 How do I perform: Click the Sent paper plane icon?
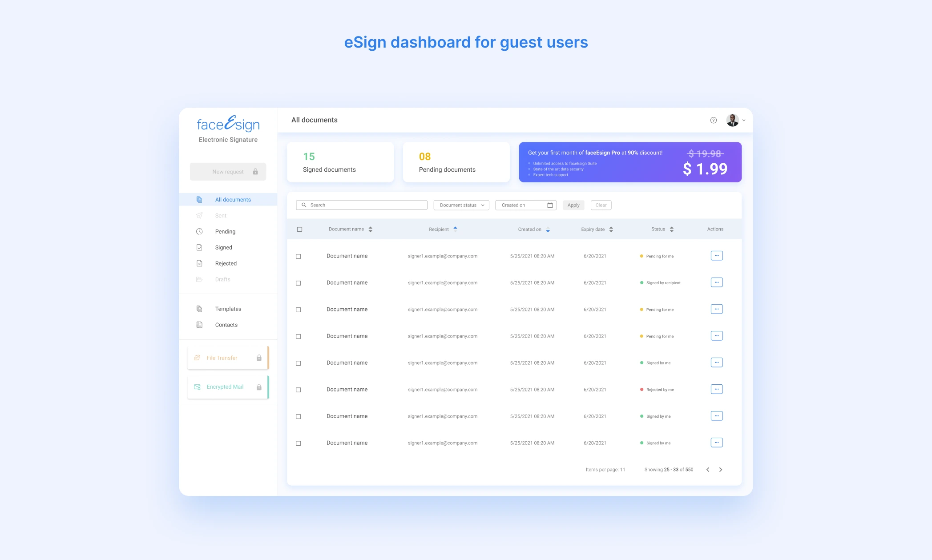coord(199,216)
